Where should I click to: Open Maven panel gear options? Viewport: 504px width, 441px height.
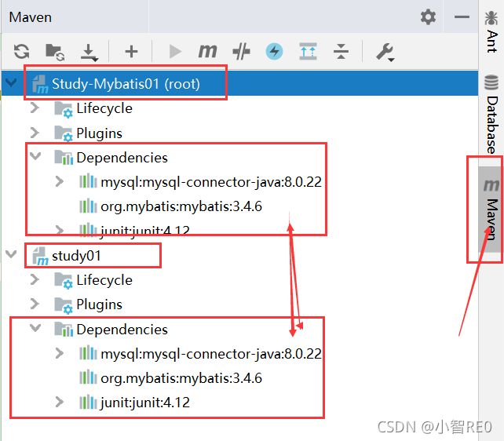tap(428, 16)
